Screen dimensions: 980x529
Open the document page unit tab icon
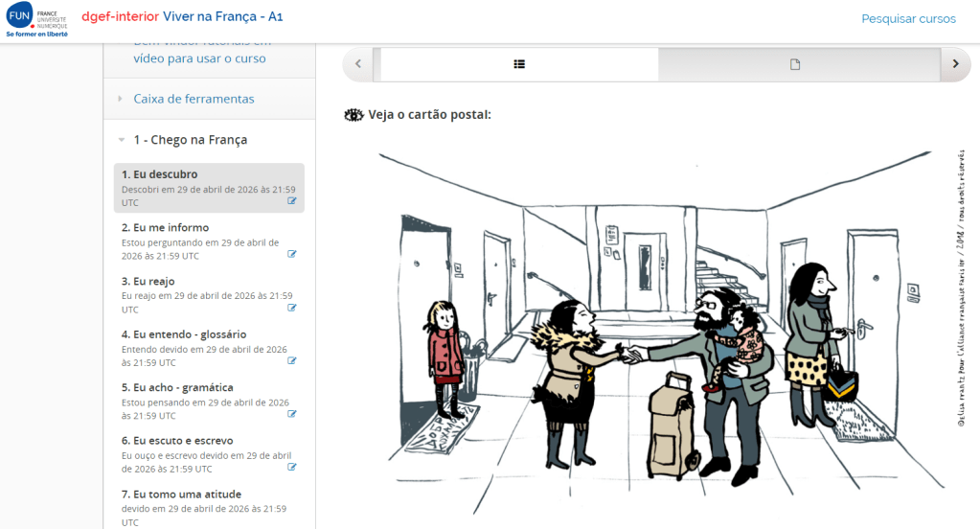pyautogui.click(x=795, y=64)
